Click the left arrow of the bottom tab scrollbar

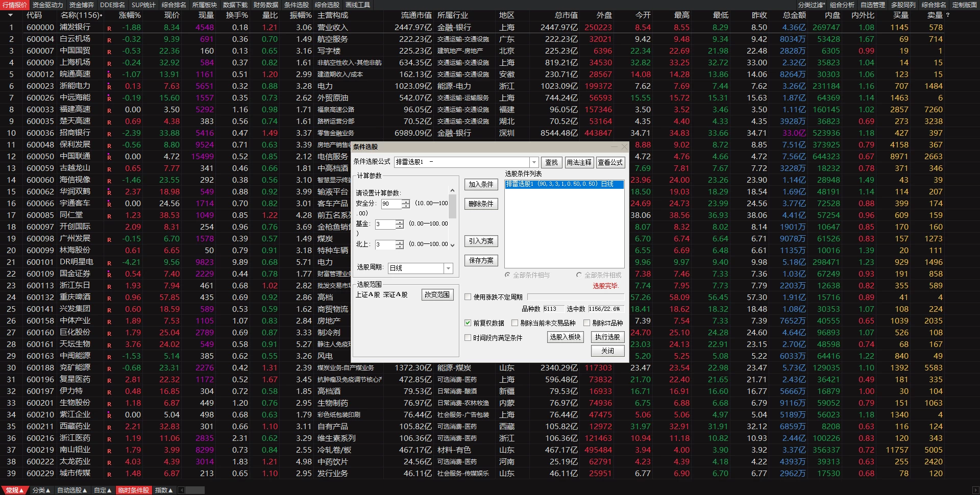pos(181,490)
